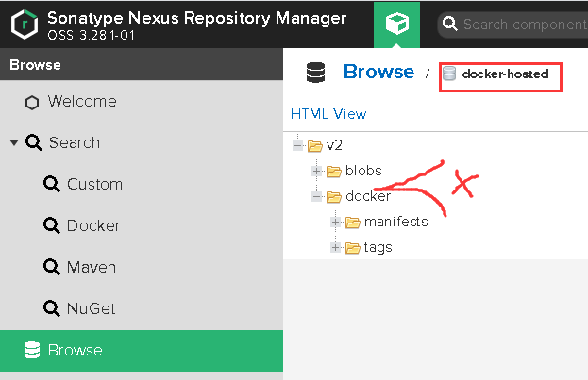Image resolution: width=588 pixels, height=380 pixels.
Task: Click the docker-hosted repository icon
Action: pyautogui.click(x=449, y=74)
